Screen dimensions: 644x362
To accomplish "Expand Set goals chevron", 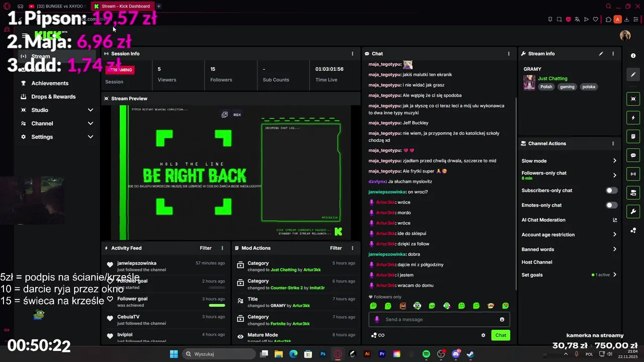I will point(614,275).
